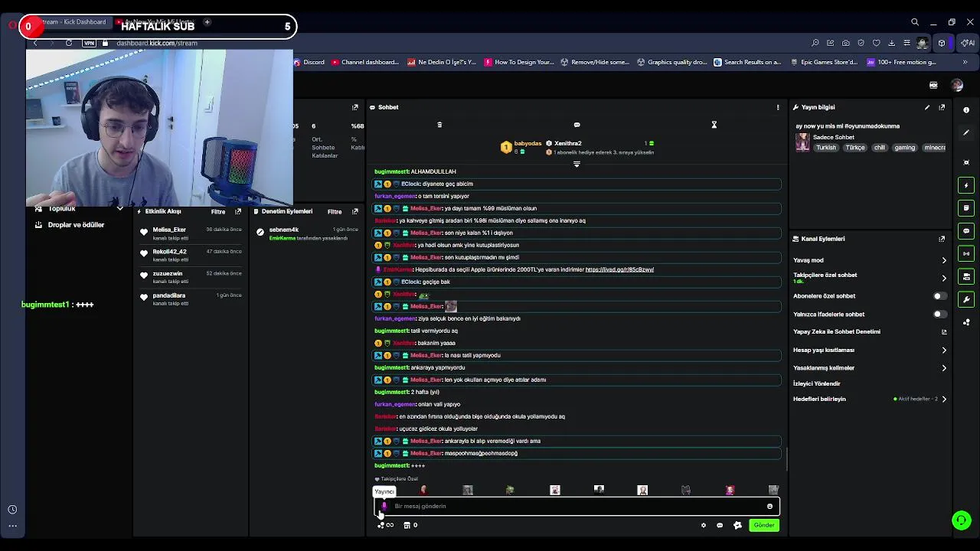
Task: Click the info icon in right sidebar
Action: pos(966,110)
